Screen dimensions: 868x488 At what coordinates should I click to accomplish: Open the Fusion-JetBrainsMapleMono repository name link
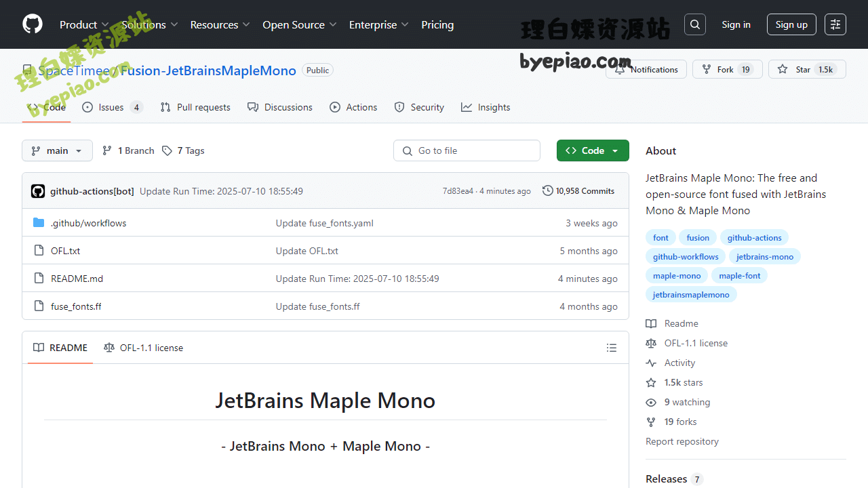click(x=208, y=70)
